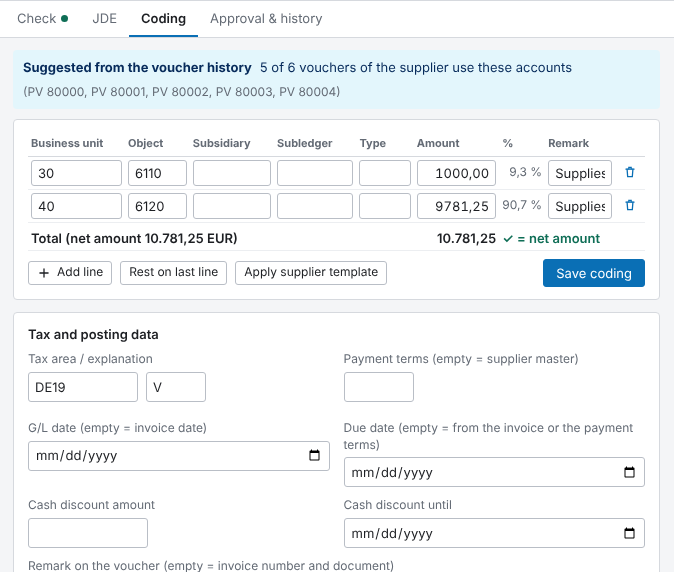Focus the Cash discount until date input
Viewport: 674px width, 572px height.
494,533
